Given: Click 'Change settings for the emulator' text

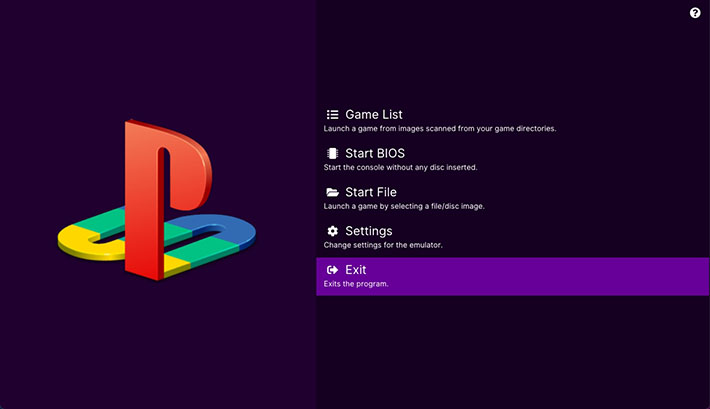Looking at the screenshot, I should 383,245.
